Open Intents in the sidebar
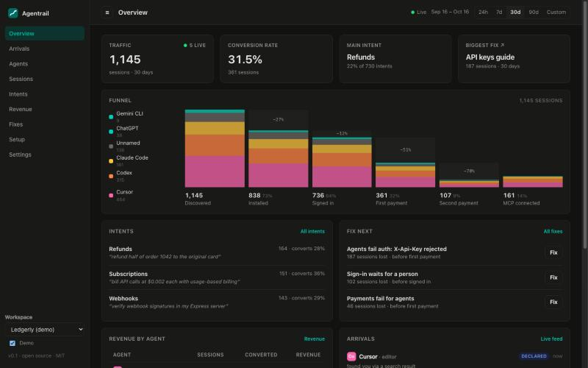Image resolution: width=588 pixels, height=368 pixels. tap(45, 94)
